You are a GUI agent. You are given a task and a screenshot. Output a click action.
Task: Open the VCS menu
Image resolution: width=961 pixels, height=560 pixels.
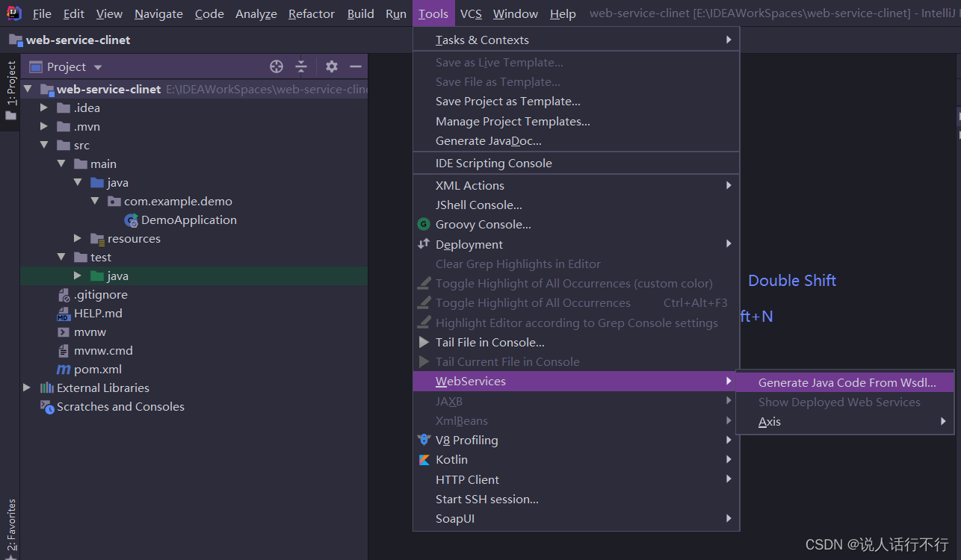pos(471,13)
